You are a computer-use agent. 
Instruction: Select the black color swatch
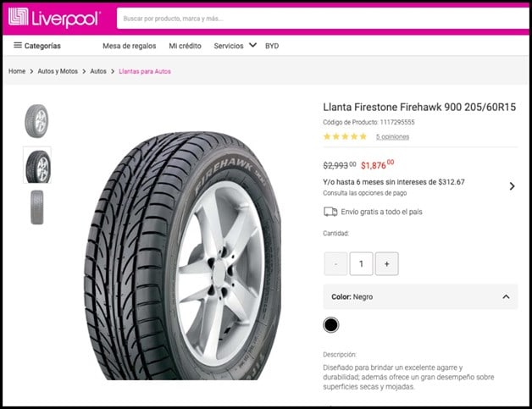[x=330, y=325]
